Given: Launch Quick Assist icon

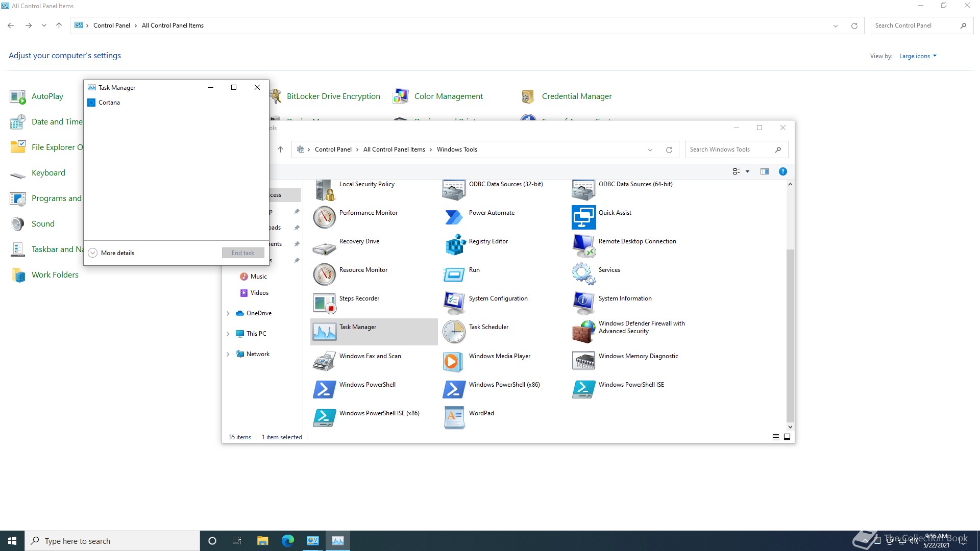Looking at the screenshot, I should 583,218.
